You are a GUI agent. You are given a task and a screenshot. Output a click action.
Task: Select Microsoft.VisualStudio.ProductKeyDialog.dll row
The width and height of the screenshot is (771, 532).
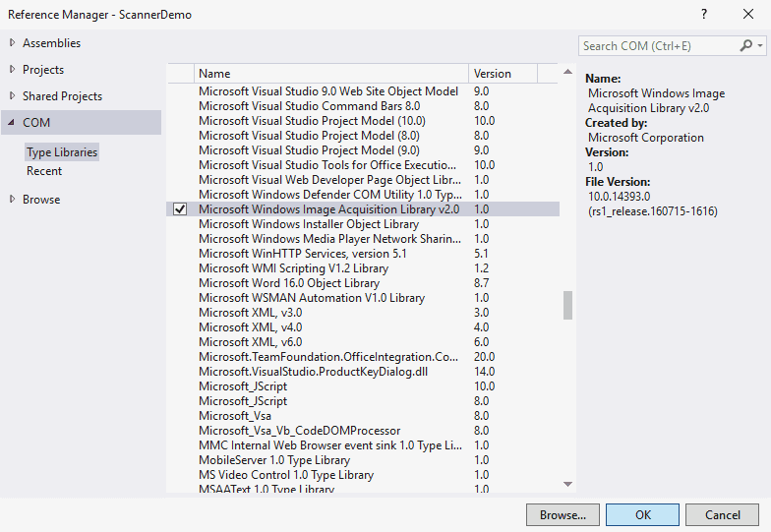point(363,372)
